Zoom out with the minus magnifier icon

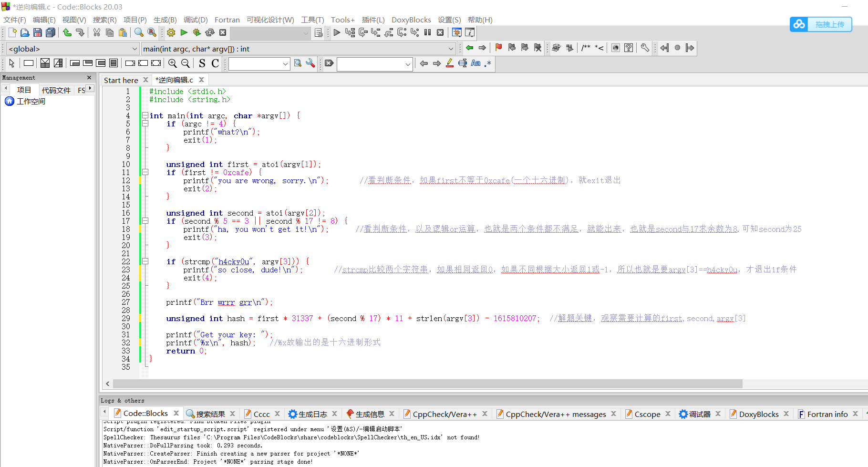point(186,63)
